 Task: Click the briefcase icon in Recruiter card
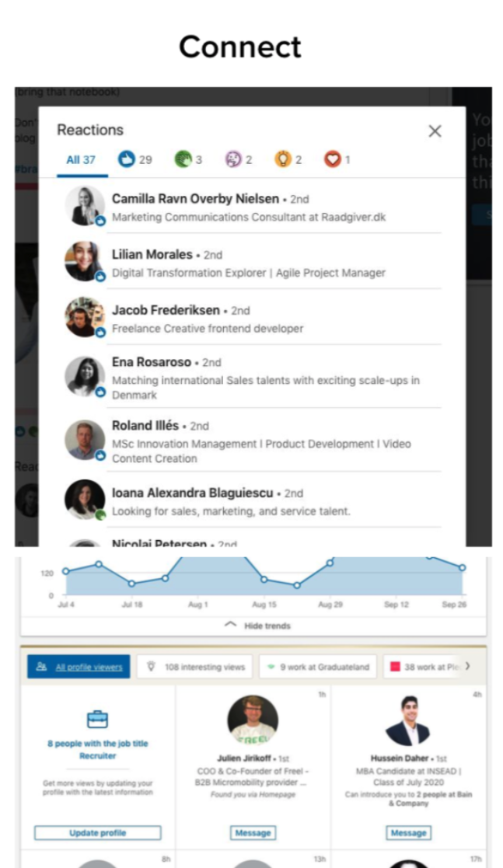(97, 719)
